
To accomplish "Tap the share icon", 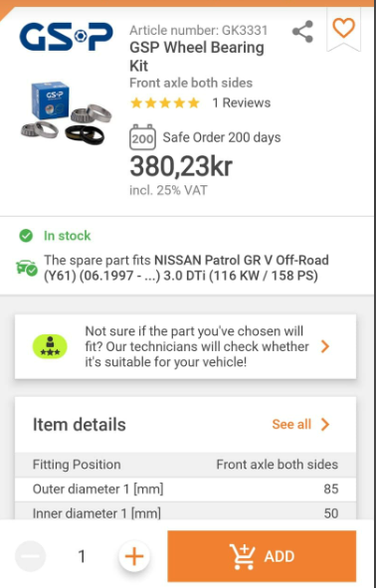I will click(x=303, y=32).
